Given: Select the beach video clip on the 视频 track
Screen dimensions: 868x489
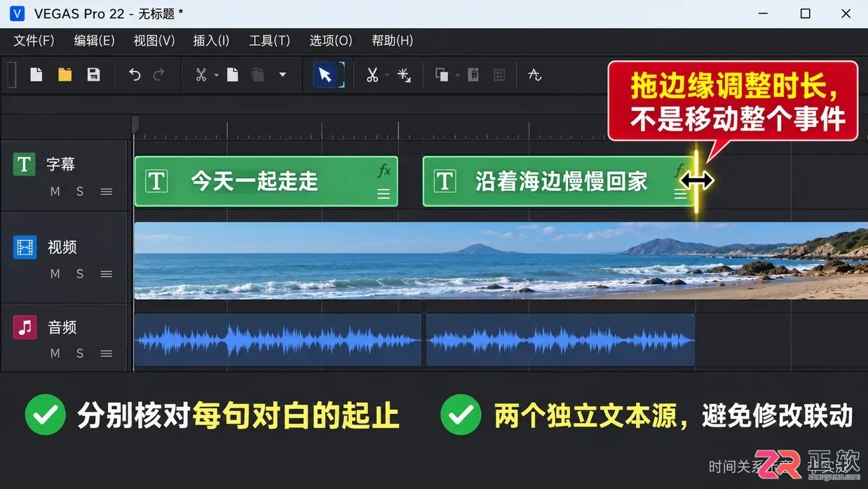Looking at the screenshot, I should point(501,261).
